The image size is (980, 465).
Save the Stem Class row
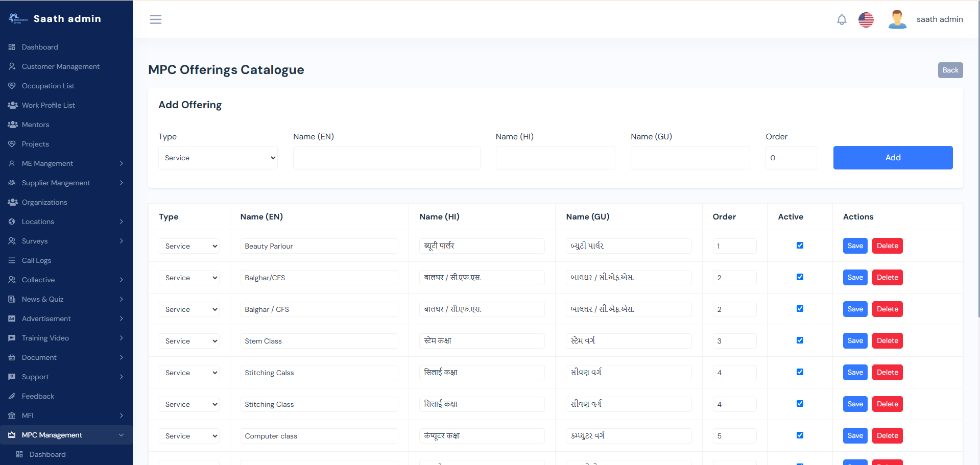click(x=855, y=341)
